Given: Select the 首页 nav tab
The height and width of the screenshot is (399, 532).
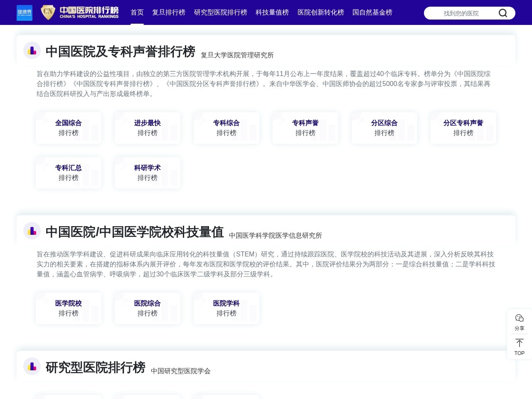Looking at the screenshot, I should coord(137,12).
